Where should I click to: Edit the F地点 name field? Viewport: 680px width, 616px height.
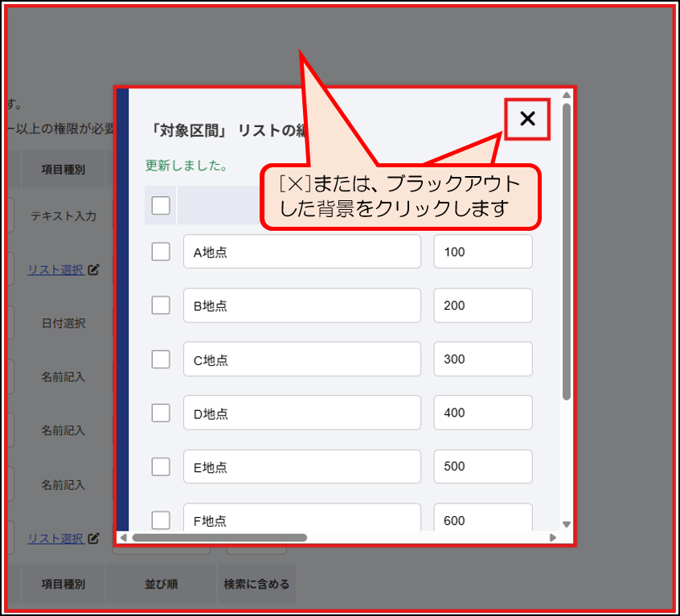(x=302, y=518)
